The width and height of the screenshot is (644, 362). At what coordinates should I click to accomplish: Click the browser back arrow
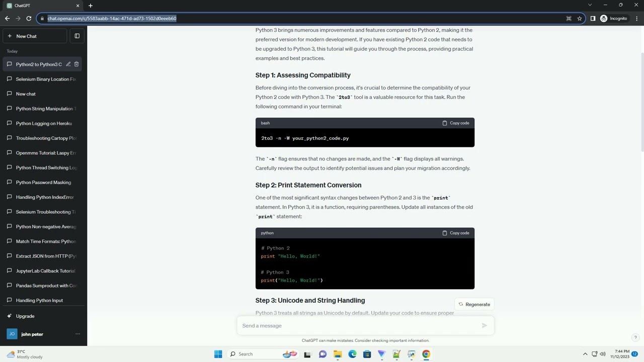pyautogui.click(x=7, y=19)
